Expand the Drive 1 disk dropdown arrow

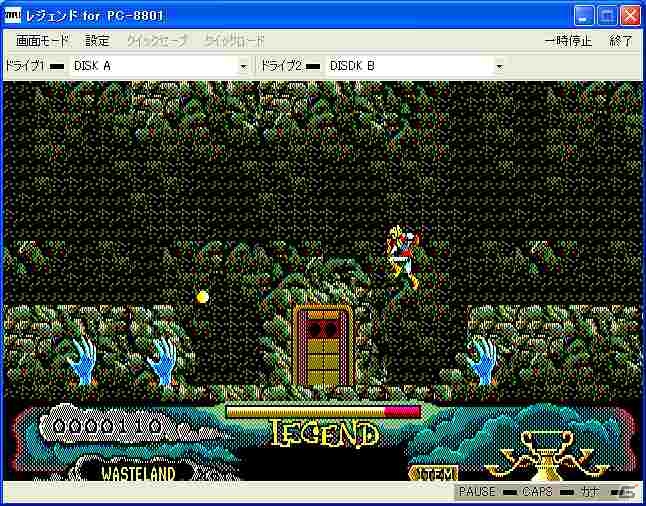pyautogui.click(x=243, y=66)
